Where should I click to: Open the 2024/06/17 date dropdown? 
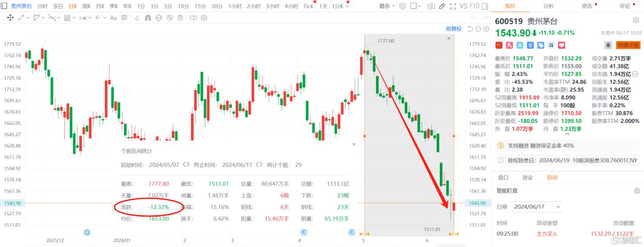[x=537, y=207]
